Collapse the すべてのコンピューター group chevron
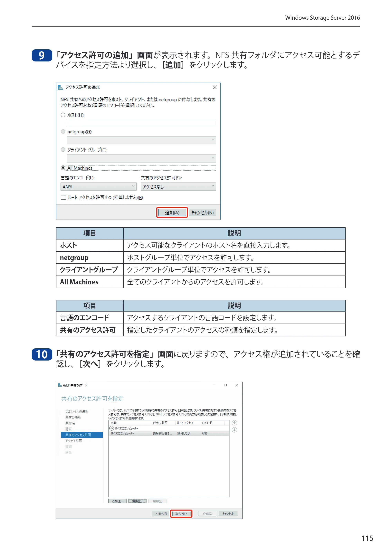392x554 pixels. coord(111,428)
